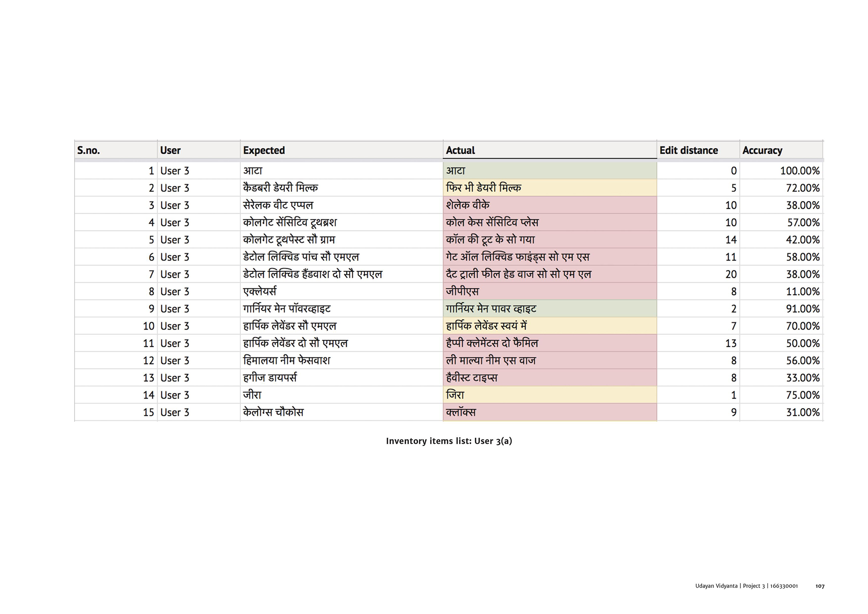Select the 91.00% accuracy cell

(x=802, y=309)
